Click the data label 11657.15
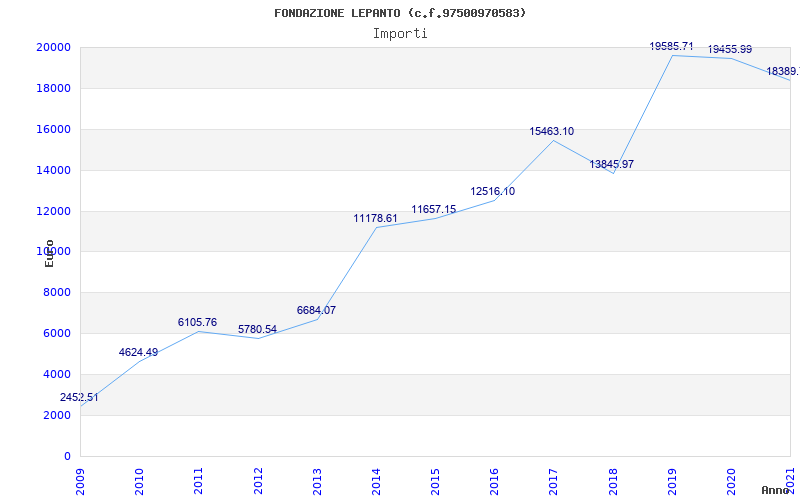The image size is (800, 500). point(434,209)
